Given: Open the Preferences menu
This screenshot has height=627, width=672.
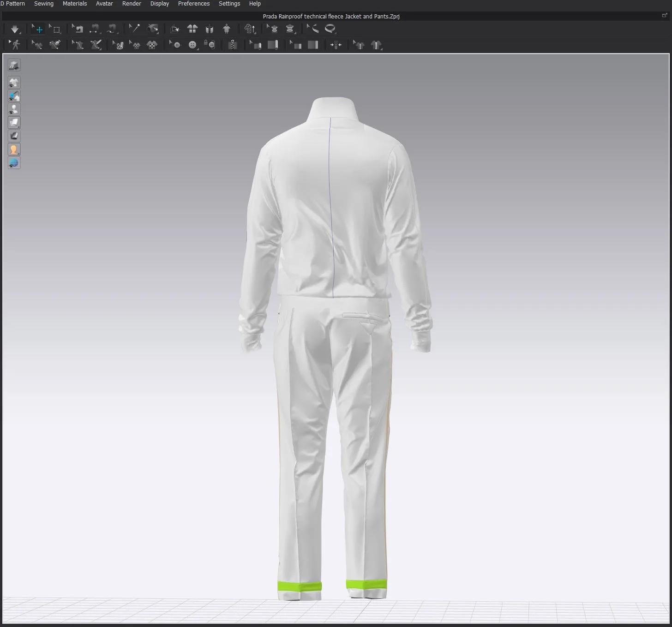Looking at the screenshot, I should tap(194, 4).
